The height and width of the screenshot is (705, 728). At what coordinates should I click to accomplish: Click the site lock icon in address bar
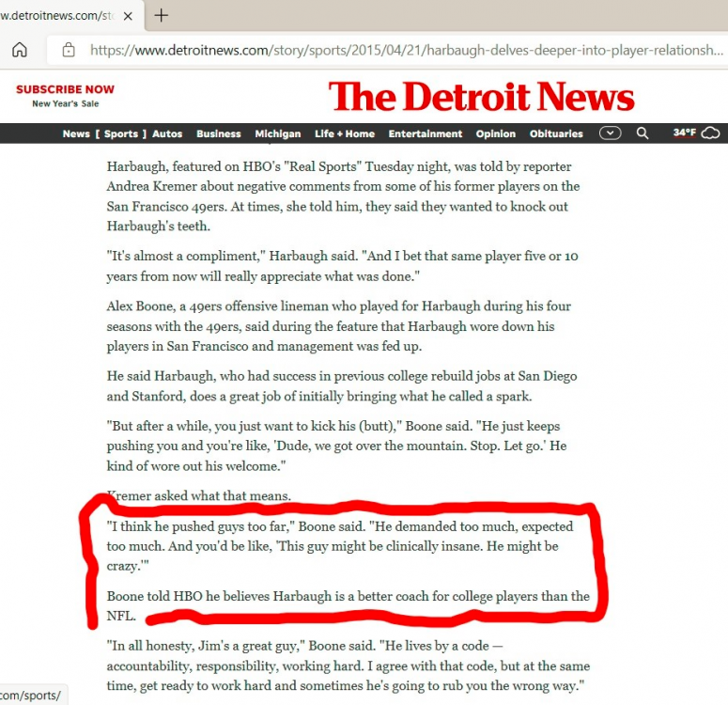[x=67, y=50]
